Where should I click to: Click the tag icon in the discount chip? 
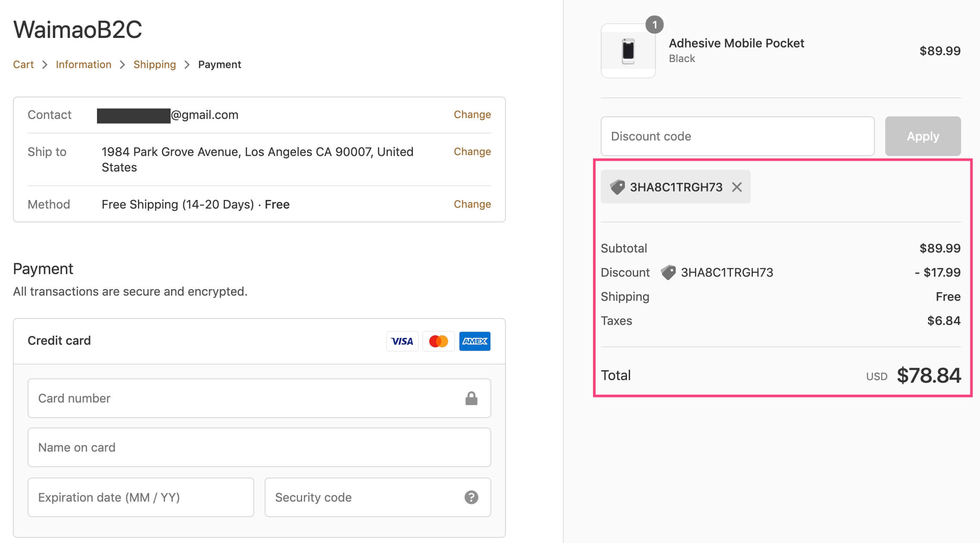pyautogui.click(x=617, y=187)
